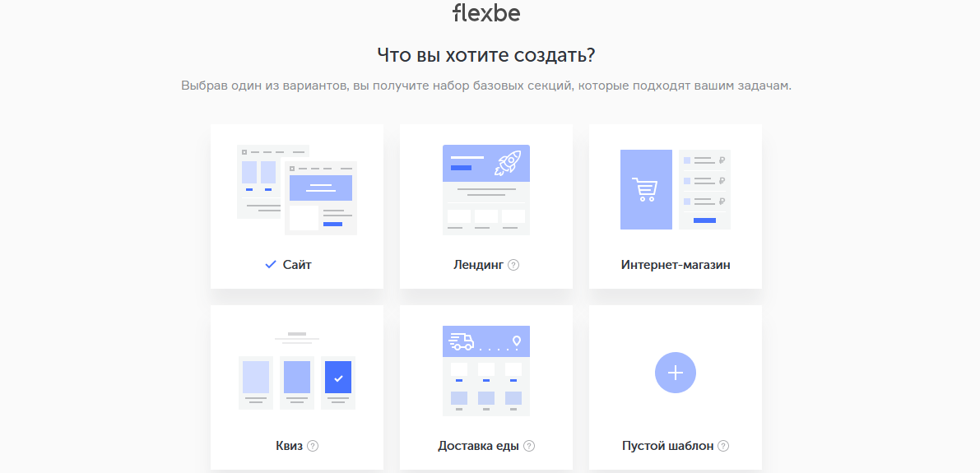
Task: Click the plus circle for empty template
Action: (676, 373)
